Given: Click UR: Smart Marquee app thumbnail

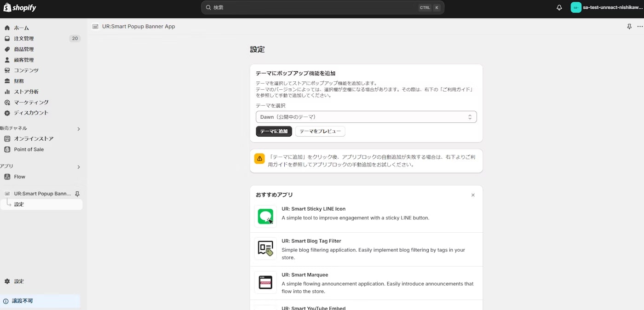Looking at the screenshot, I should (x=265, y=282).
